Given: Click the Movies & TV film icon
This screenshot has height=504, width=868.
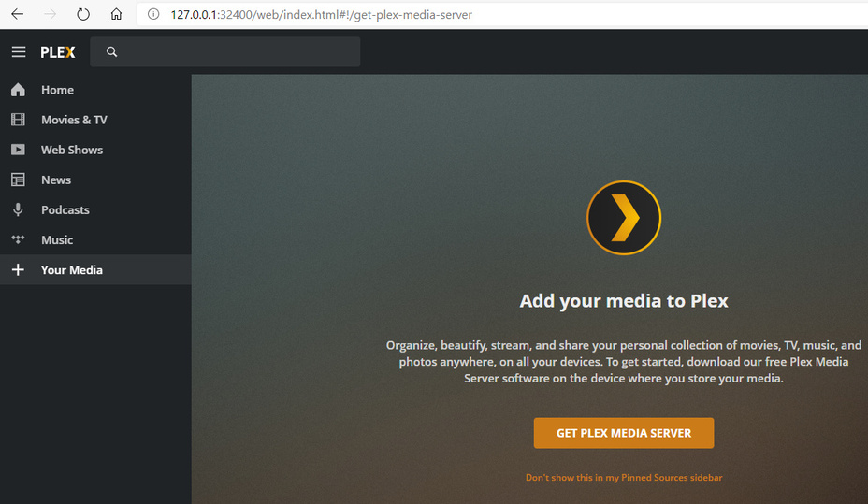Looking at the screenshot, I should point(19,120).
